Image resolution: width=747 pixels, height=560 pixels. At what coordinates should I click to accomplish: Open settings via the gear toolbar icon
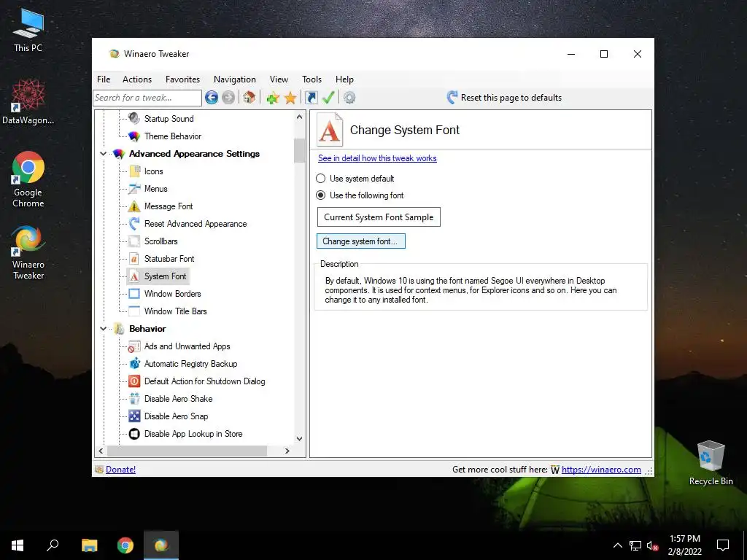click(349, 98)
